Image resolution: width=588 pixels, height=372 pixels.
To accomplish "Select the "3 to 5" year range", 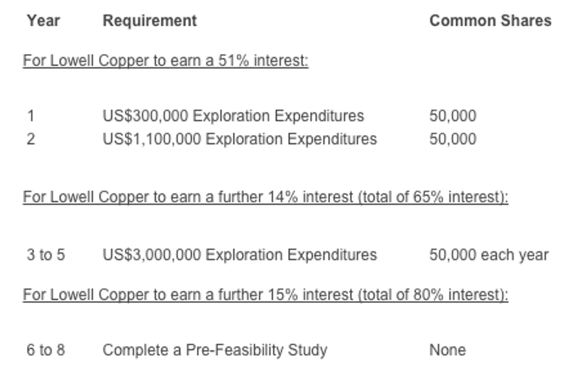I will [x=46, y=255].
